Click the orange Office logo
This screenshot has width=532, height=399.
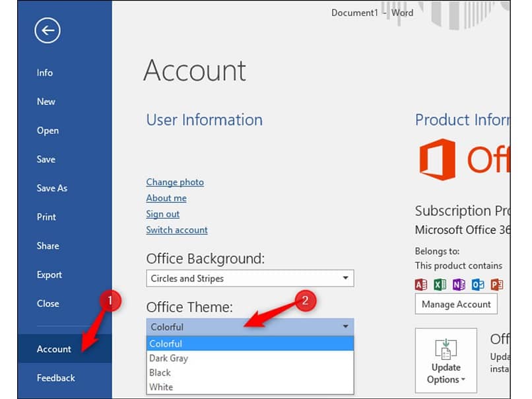point(438,159)
